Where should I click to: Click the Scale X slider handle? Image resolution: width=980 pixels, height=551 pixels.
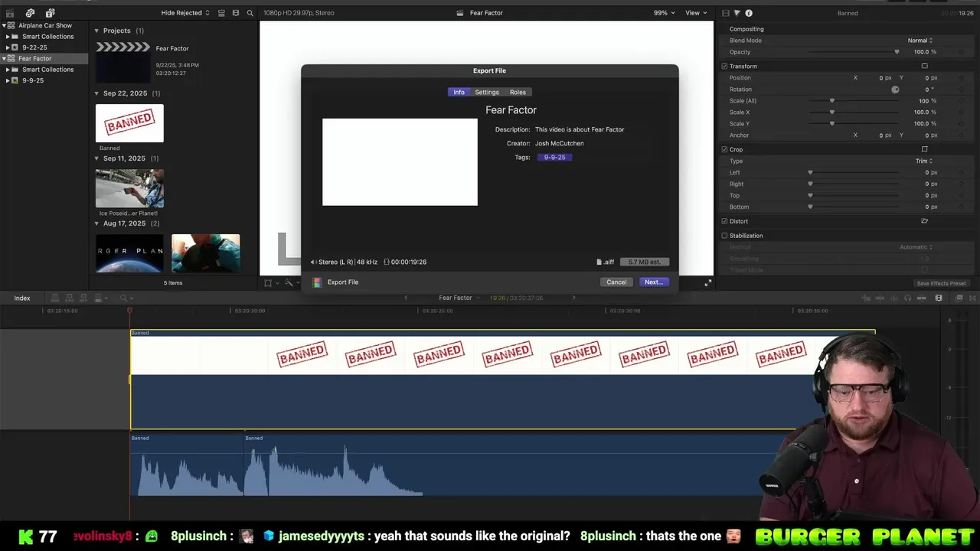[x=832, y=112]
